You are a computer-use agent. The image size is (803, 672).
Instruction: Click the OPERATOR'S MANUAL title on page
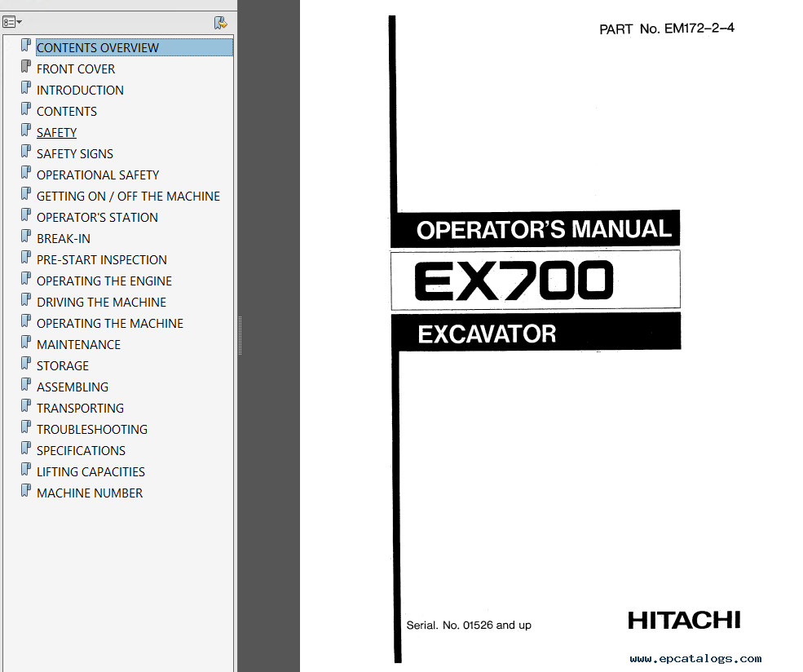tap(544, 229)
